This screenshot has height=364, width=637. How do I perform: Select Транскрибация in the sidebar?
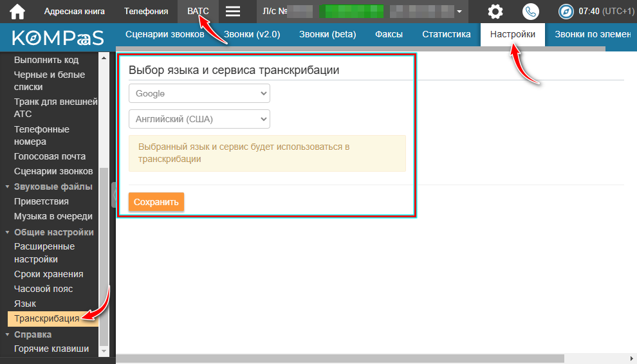(x=53, y=318)
